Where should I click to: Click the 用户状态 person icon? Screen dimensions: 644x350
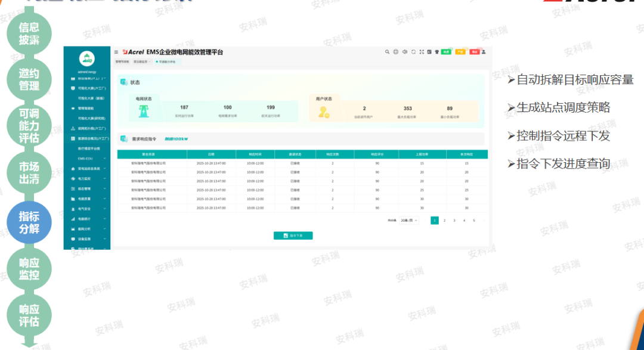pos(324,112)
